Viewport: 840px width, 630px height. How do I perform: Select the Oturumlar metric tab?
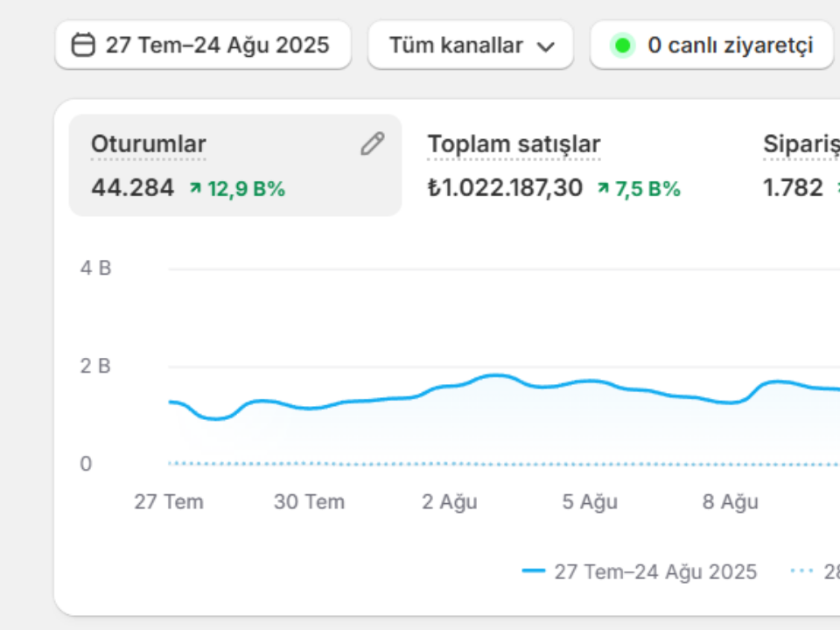(235, 165)
